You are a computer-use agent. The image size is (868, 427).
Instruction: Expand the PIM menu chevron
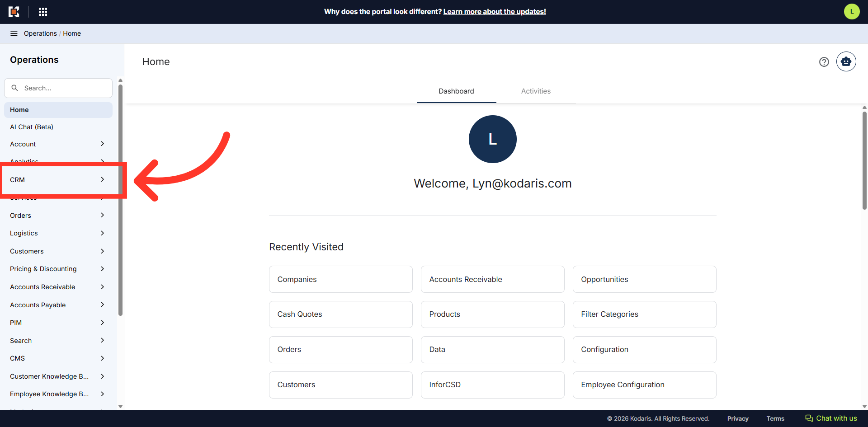tap(103, 323)
